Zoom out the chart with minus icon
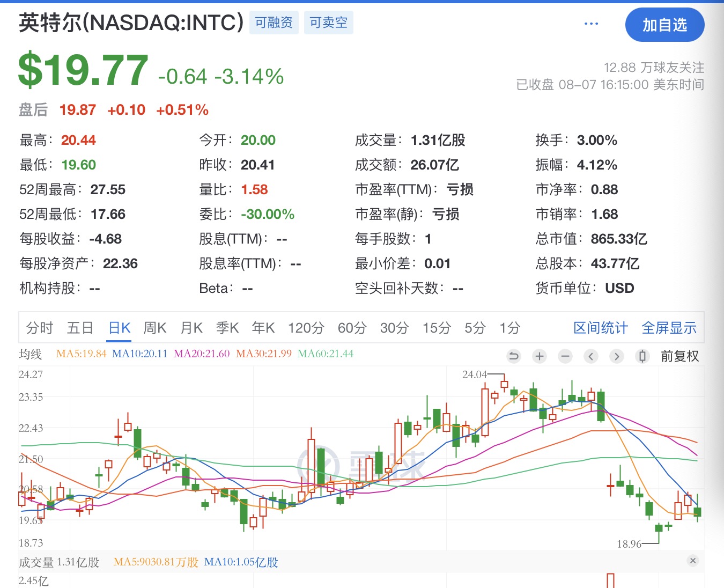The image size is (724, 588). 565,356
